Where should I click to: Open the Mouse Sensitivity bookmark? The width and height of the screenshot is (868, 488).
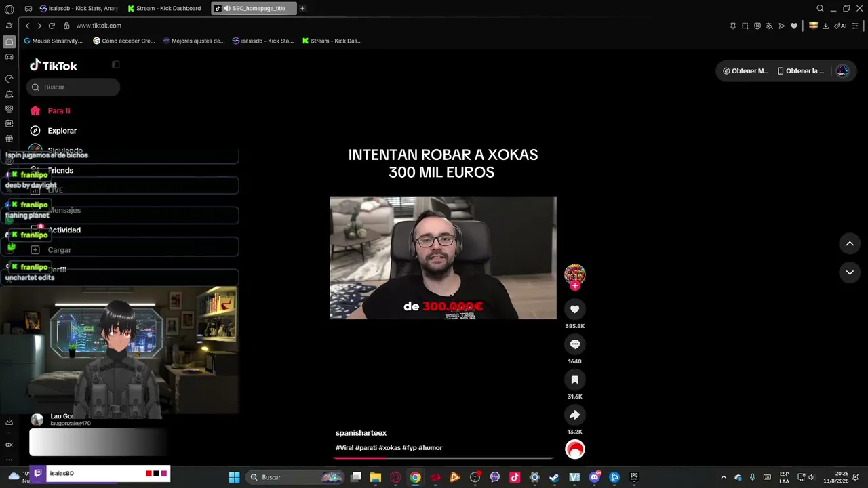click(x=53, y=41)
